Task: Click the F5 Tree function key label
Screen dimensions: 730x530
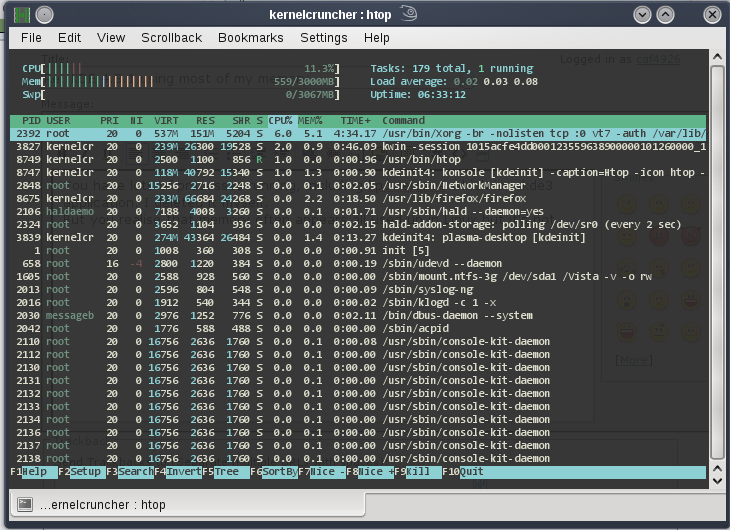Action: 226,472
